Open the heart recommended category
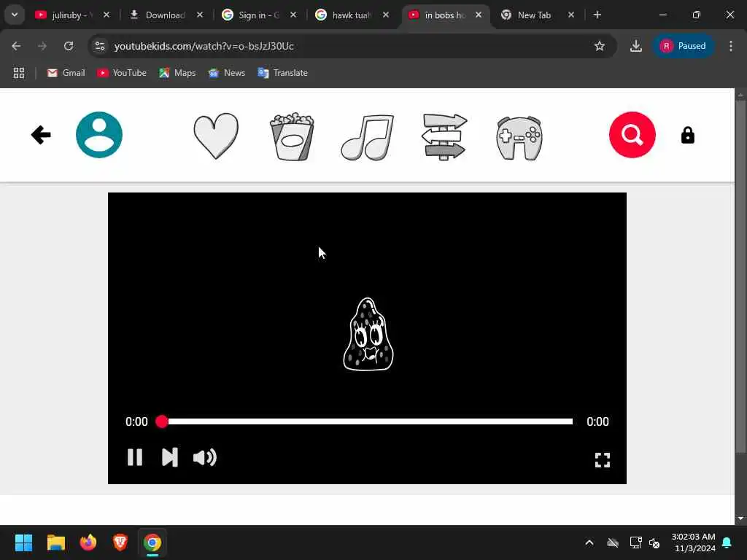This screenshot has height=560, width=747. (x=216, y=136)
